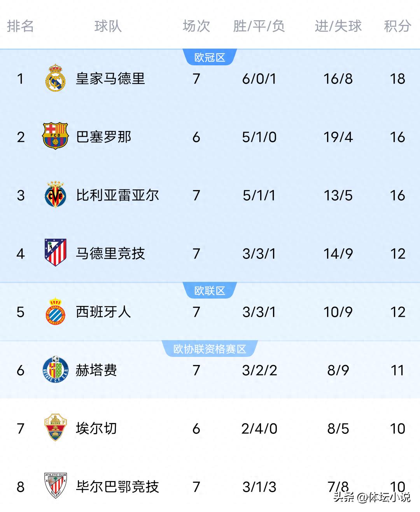This screenshot has height=512, width=420.
Task: Select the 积分 column header
Action: pyautogui.click(x=397, y=26)
